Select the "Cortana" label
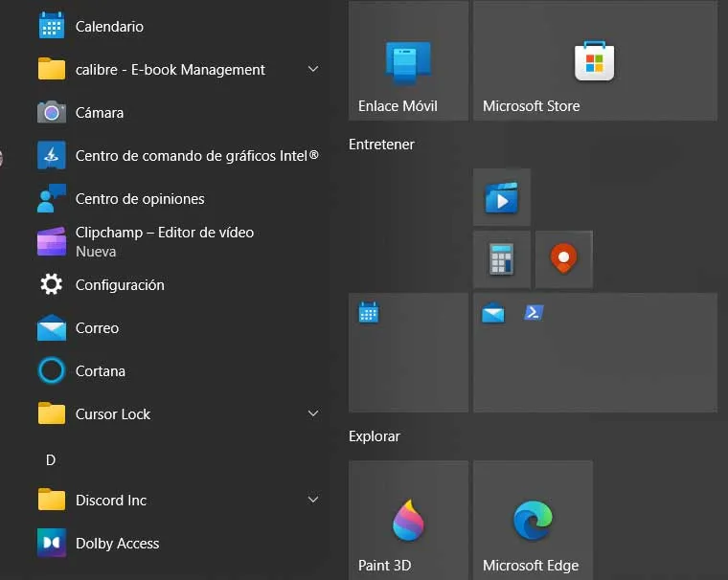Viewport: 728px width, 580px height. point(101,371)
